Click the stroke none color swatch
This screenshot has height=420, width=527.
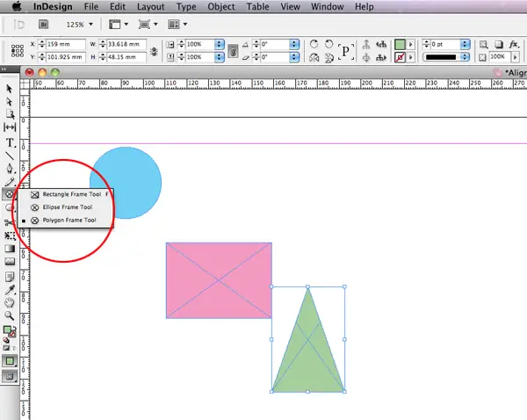[400, 57]
